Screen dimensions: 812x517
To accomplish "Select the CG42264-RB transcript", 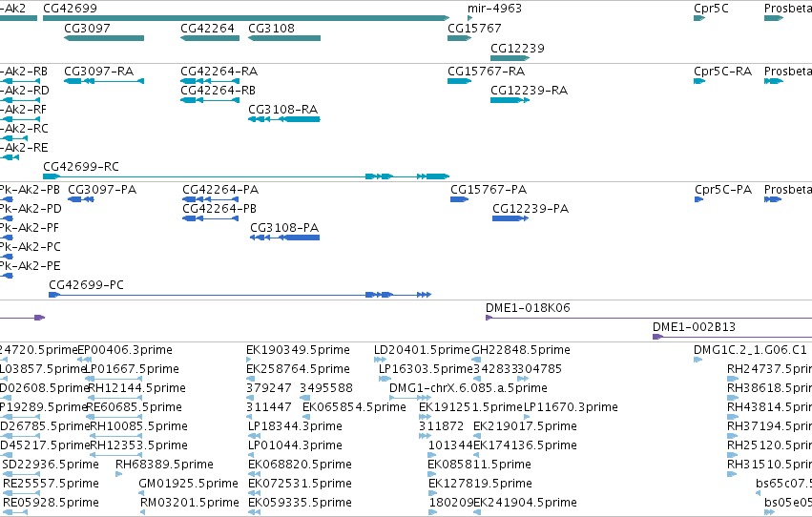I will click(x=210, y=100).
